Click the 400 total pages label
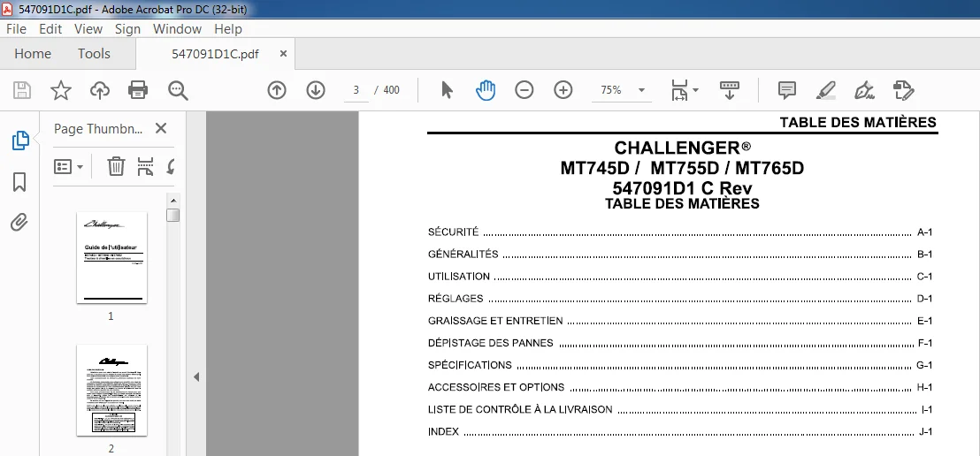The image size is (980, 456). point(391,90)
